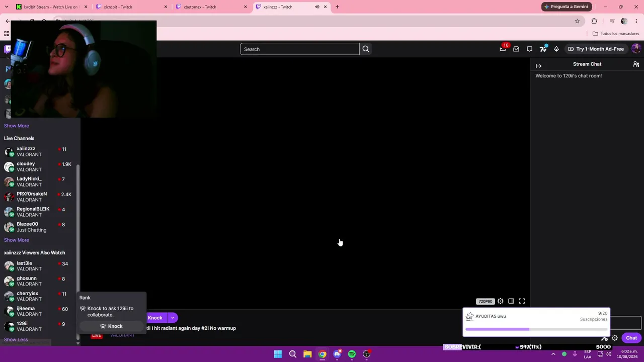Viewport: 644px width, 362px height.
Task: Switch to the lxrdbit Stream tab
Action: 51,7
